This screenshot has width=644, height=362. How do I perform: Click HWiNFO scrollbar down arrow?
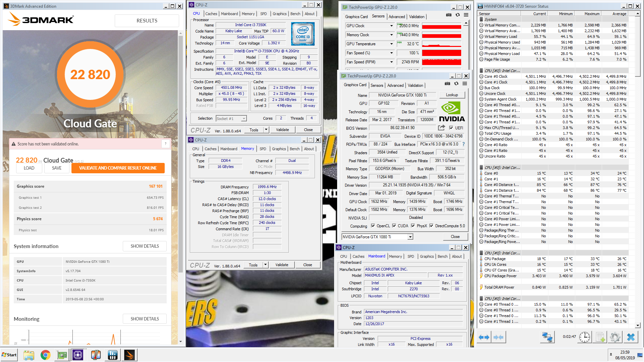point(638,325)
